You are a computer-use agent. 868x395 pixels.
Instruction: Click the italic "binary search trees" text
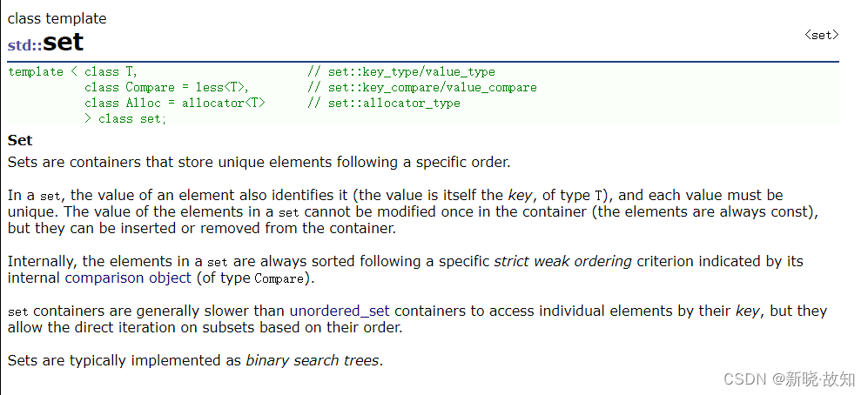(x=313, y=361)
